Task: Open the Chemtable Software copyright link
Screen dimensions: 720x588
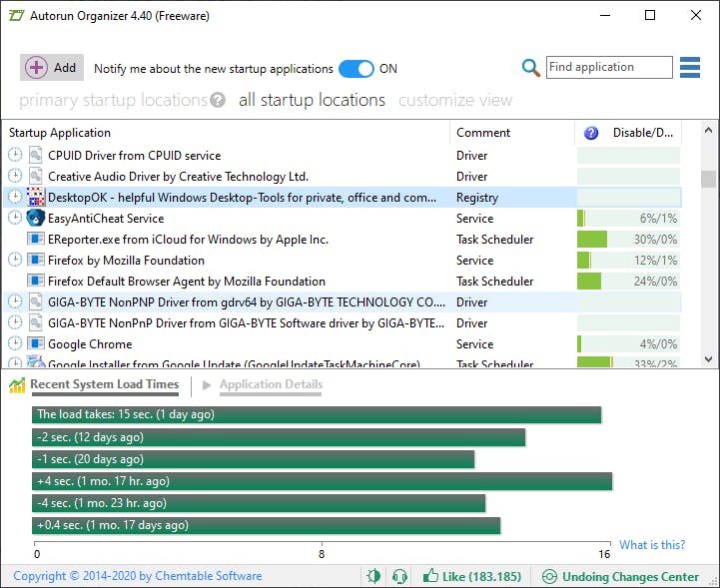Action: click(137, 576)
